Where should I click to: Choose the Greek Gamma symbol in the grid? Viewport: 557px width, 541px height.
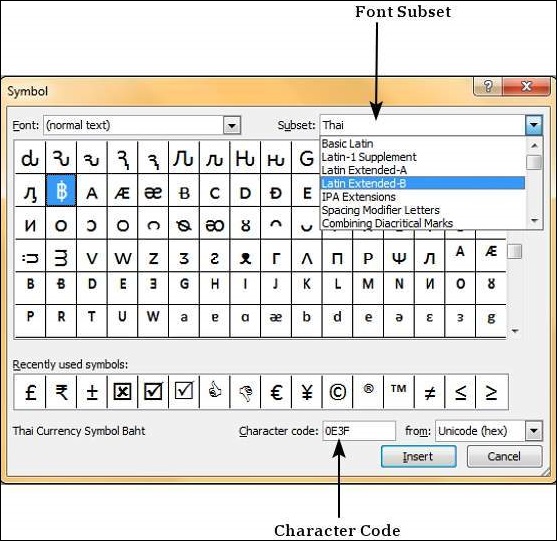tap(276, 255)
